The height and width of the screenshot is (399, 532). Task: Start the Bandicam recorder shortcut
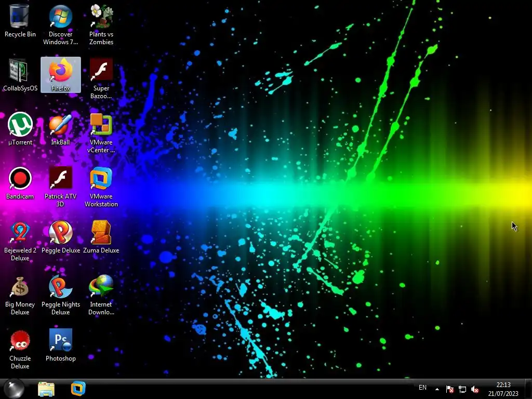point(20,183)
